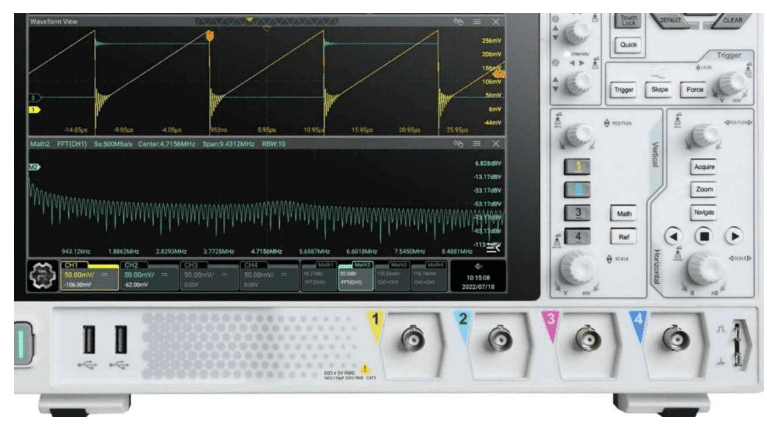Viewport: 767px width, 427px height.
Task: Close the Waveform View window
Action: tap(496, 22)
